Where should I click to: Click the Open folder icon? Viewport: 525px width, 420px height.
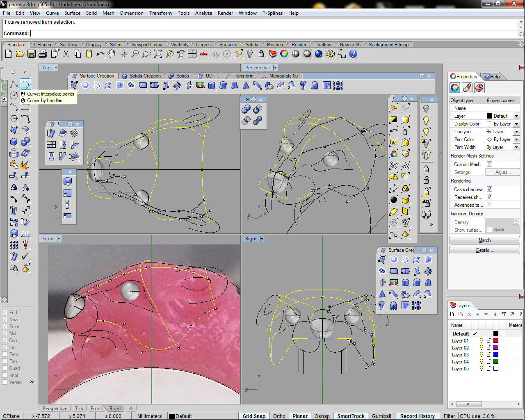(x=20, y=54)
